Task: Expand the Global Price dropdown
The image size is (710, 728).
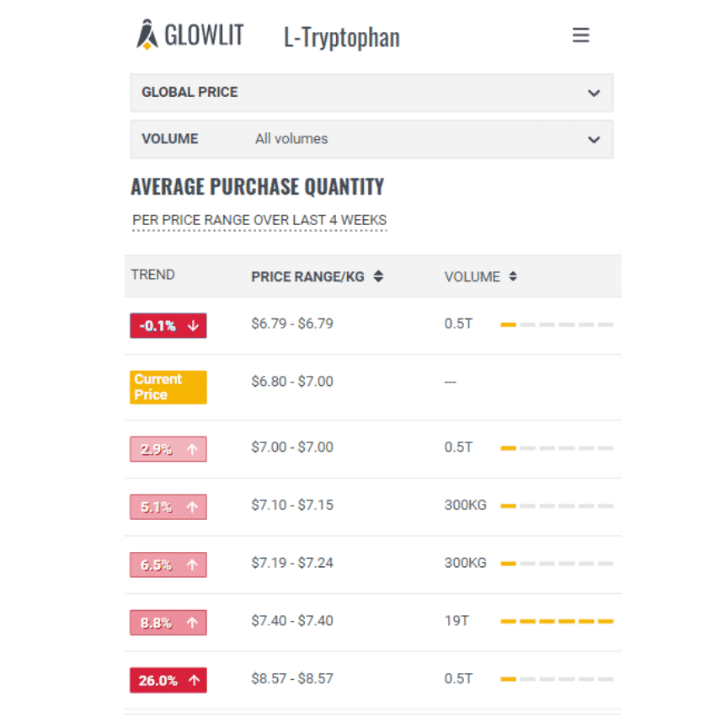Action: coord(371,93)
